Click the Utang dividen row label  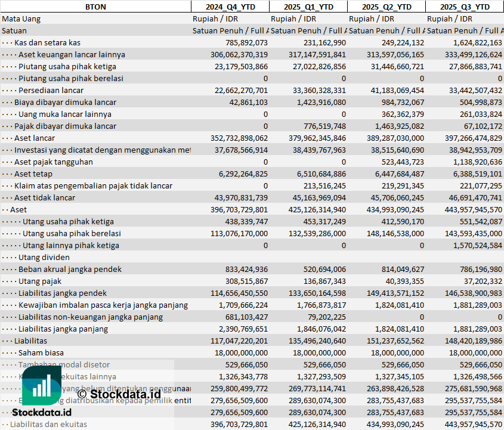click(44, 257)
